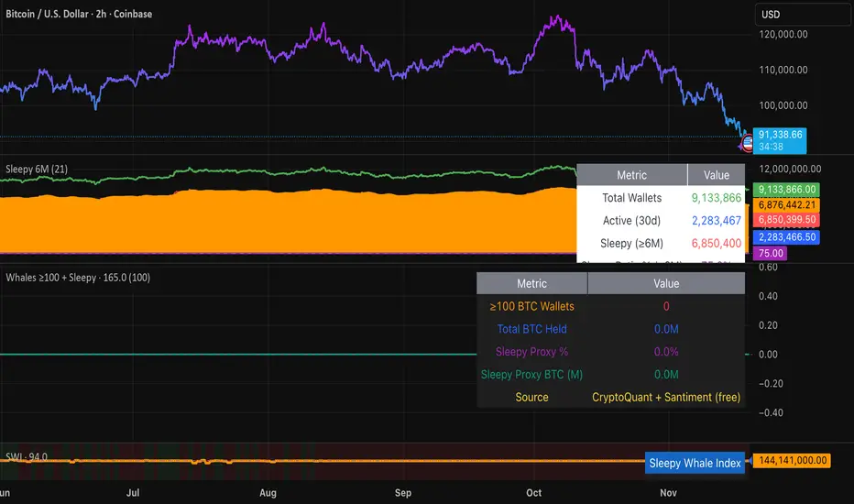
Task: Click the Sleepy (≥6M) value 6,850,400
Action: coord(717,243)
